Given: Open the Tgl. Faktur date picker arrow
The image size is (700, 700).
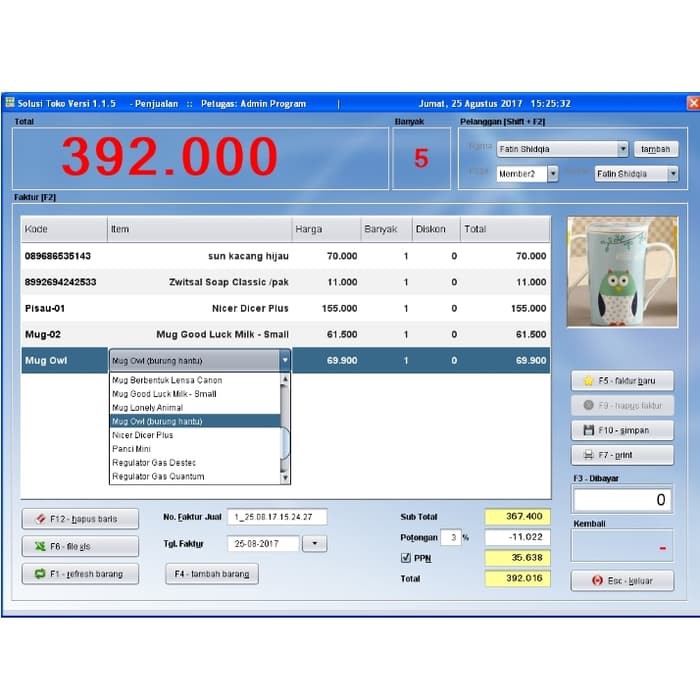Looking at the screenshot, I should pyautogui.click(x=314, y=544).
